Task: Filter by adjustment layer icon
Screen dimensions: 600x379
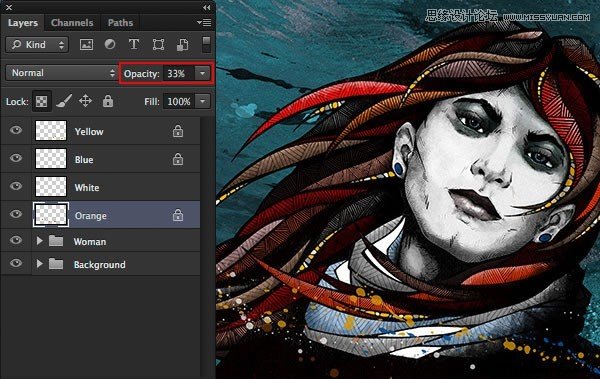Action: 110,44
